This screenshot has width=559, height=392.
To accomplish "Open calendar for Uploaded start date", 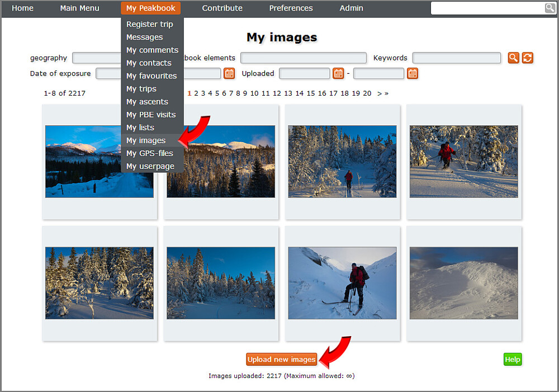I will click(338, 73).
